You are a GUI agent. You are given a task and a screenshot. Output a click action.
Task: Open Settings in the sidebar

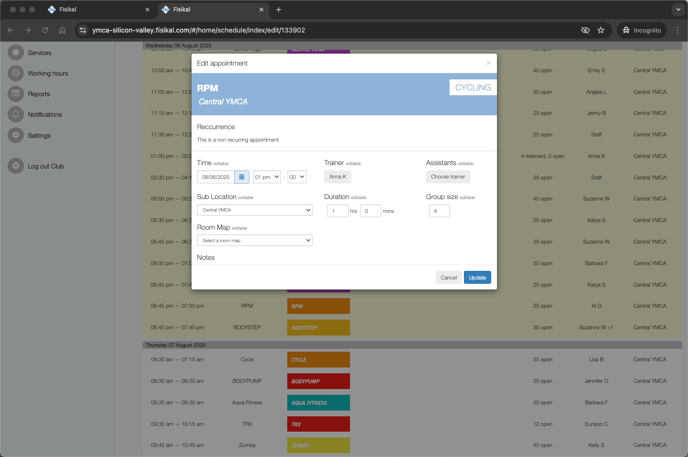[x=39, y=136]
